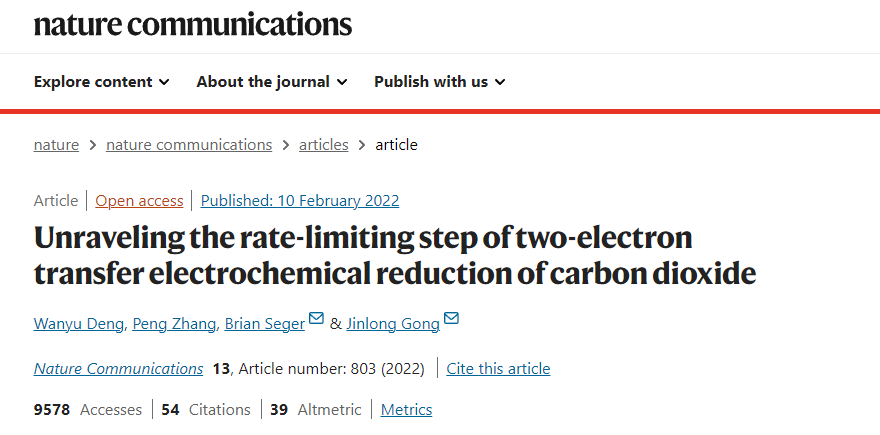The width and height of the screenshot is (880, 435).
Task: Click the nature communications logo
Action: click(192, 25)
